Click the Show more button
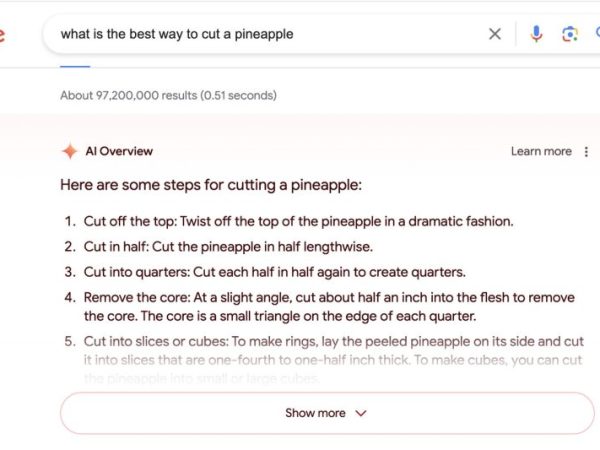The height and width of the screenshot is (450, 600). point(327,413)
